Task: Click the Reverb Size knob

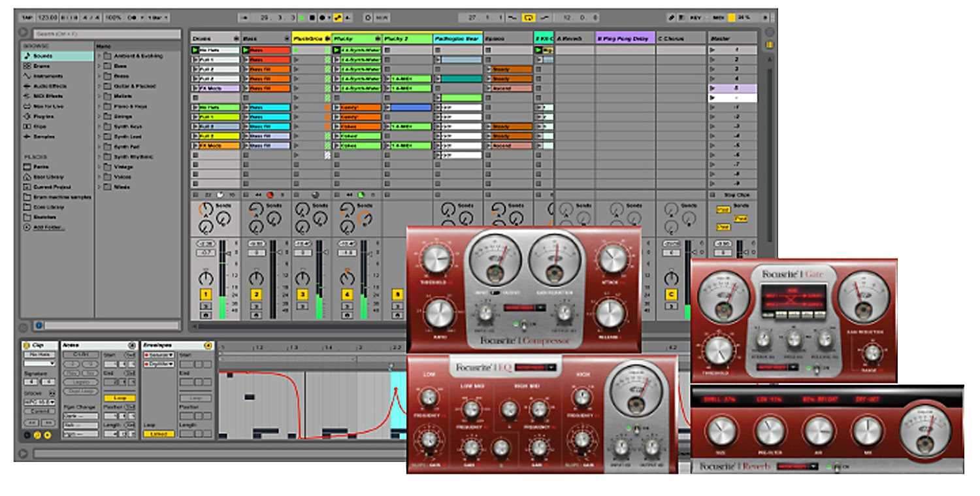Action: pyautogui.click(x=721, y=431)
